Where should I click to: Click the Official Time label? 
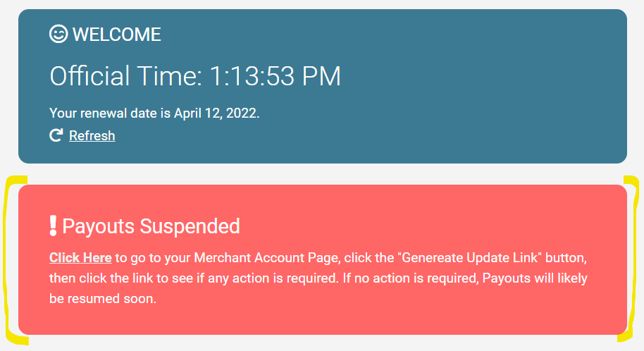pyautogui.click(x=127, y=76)
